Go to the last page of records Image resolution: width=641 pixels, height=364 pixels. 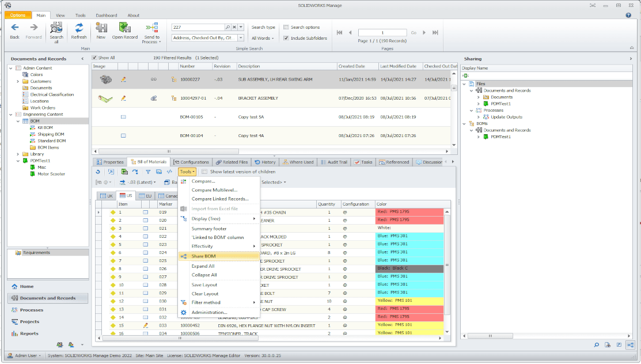435,32
